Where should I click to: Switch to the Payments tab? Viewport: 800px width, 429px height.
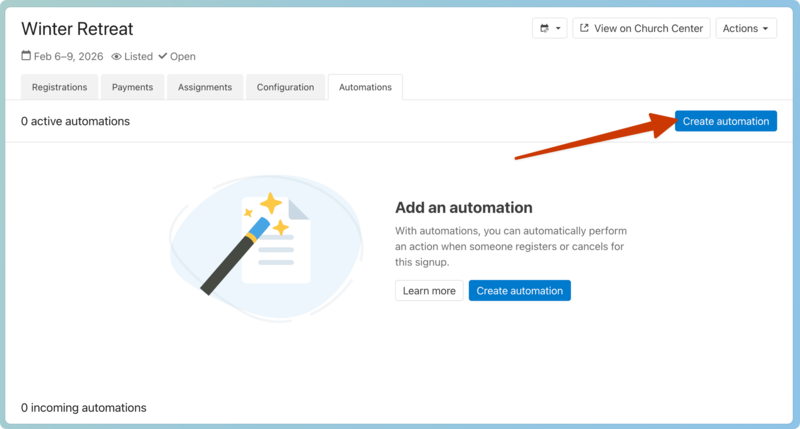point(133,87)
